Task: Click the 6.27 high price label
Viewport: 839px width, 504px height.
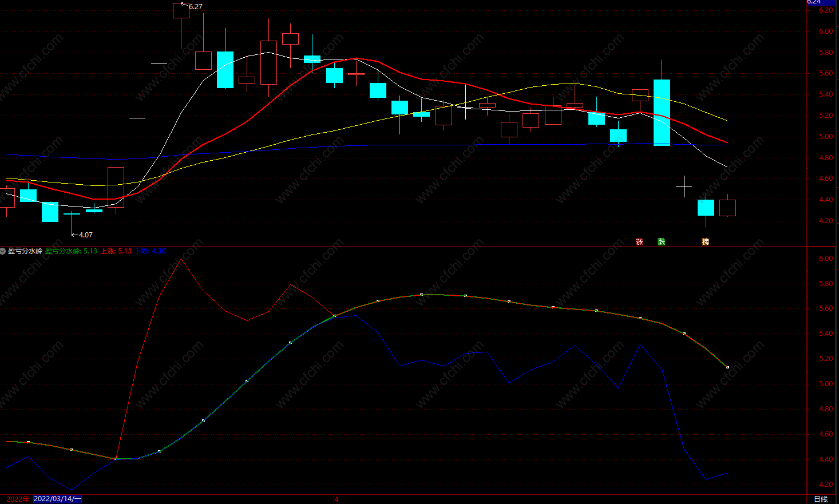Action: [195, 7]
